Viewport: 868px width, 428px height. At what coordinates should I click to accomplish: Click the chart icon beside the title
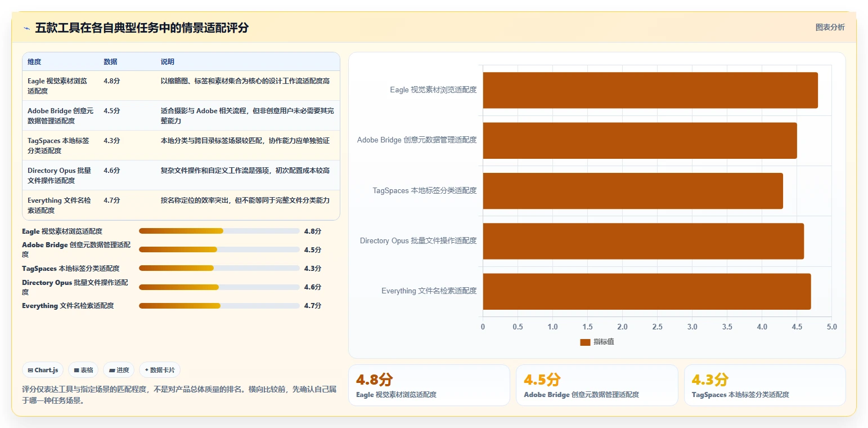26,28
